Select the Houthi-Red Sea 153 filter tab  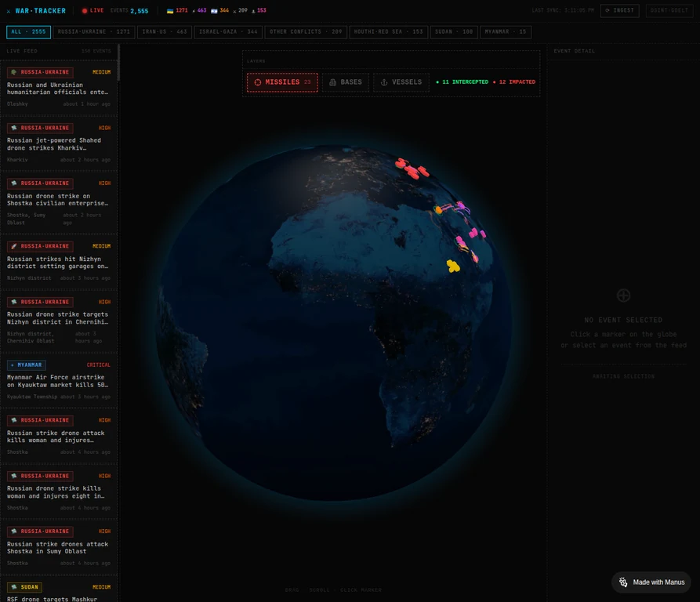388,31
